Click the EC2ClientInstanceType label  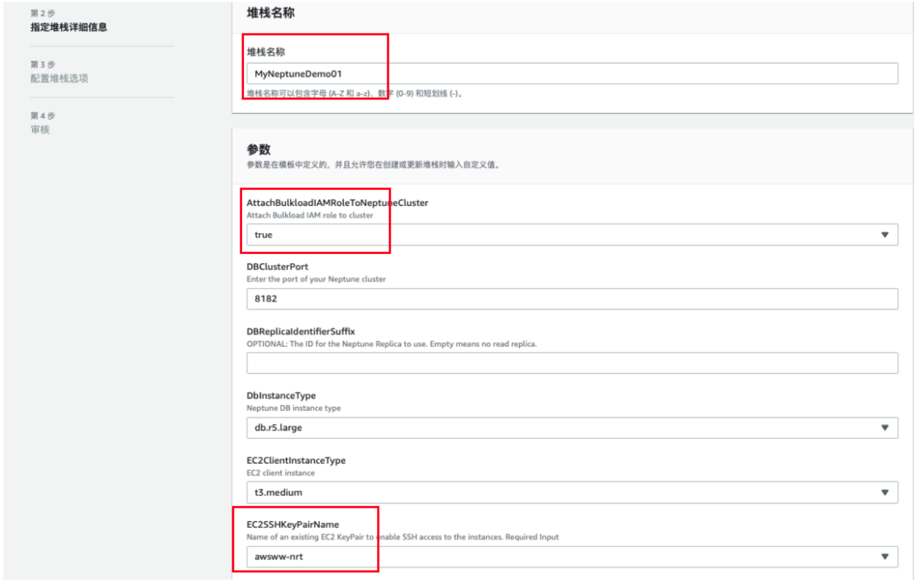296,460
